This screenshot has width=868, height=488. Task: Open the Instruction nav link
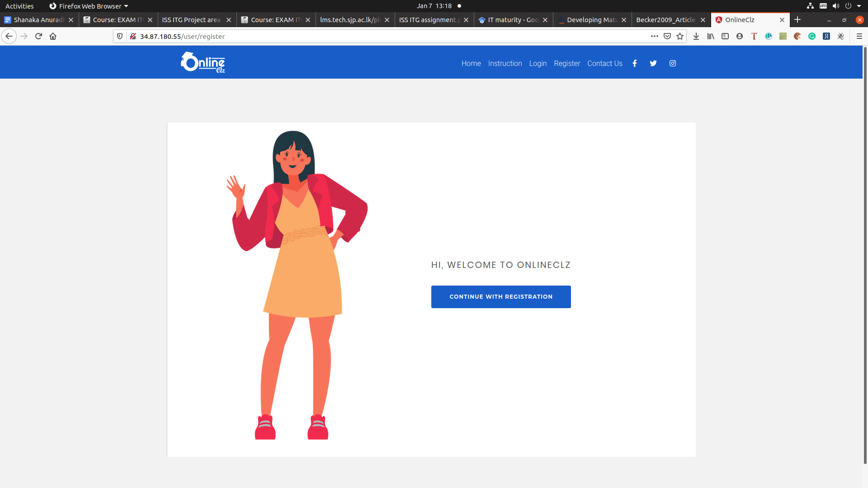[x=505, y=63]
